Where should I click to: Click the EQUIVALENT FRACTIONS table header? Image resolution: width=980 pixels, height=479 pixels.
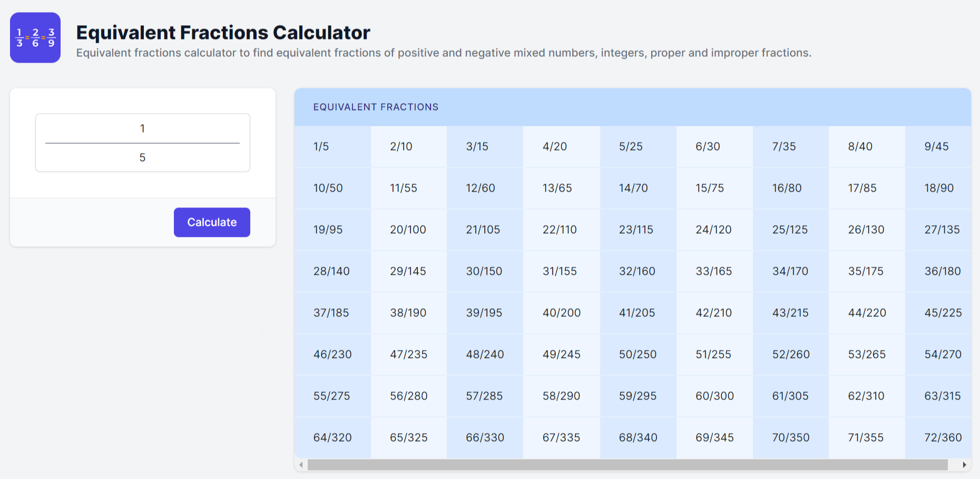[x=376, y=107]
